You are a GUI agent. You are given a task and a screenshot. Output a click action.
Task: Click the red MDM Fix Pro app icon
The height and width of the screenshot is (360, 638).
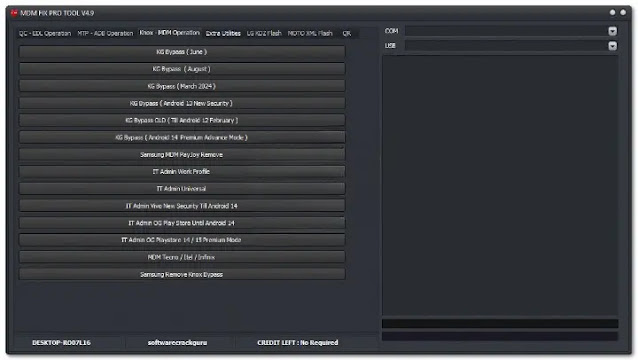pos(14,13)
